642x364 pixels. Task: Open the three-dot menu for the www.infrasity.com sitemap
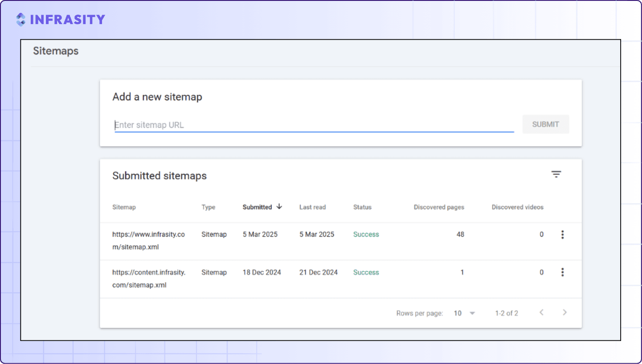click(x=562, y=234)
